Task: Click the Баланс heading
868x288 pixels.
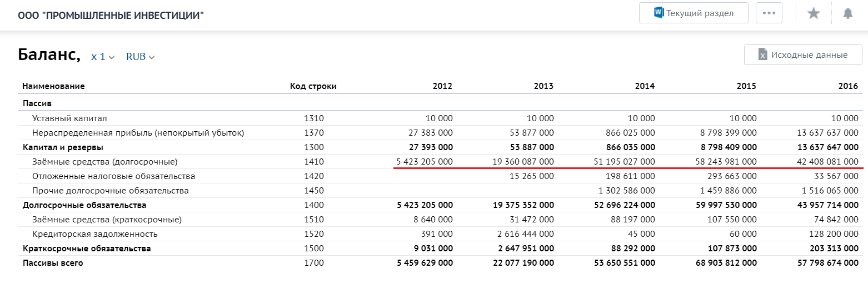Action: [49, 54]
